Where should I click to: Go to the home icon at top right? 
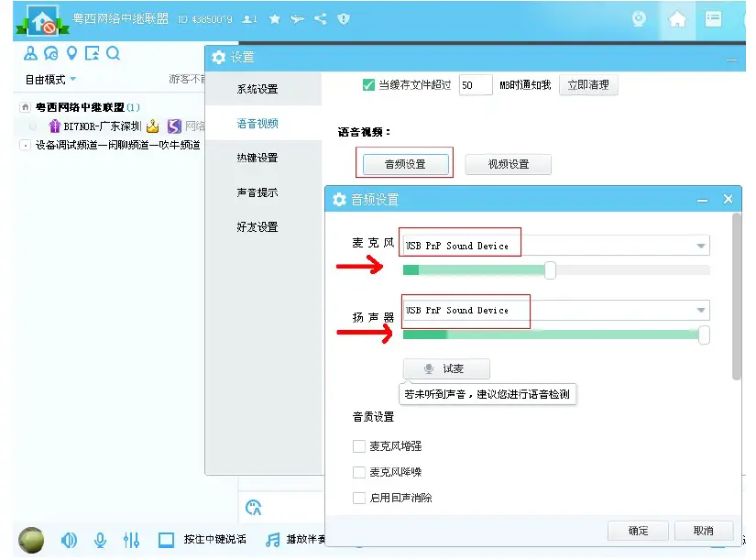(677, 20)
